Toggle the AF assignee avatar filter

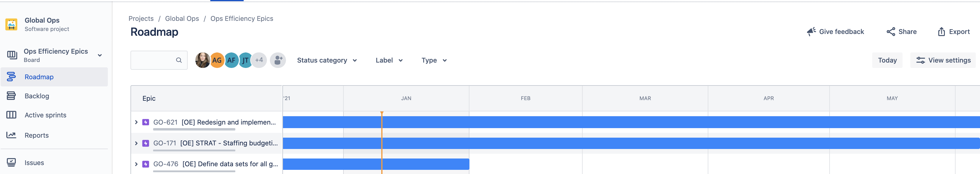coord(231,60)
